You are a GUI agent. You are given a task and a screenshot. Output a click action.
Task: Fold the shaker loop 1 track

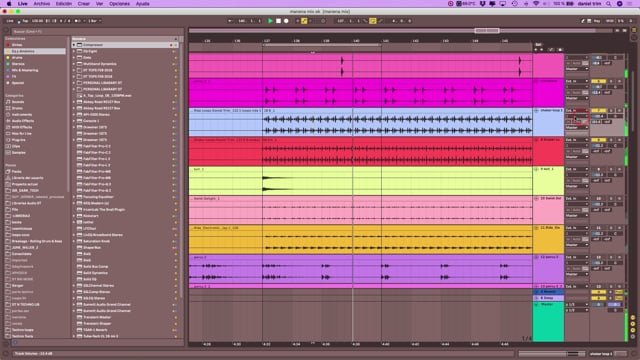pos(536,111)
